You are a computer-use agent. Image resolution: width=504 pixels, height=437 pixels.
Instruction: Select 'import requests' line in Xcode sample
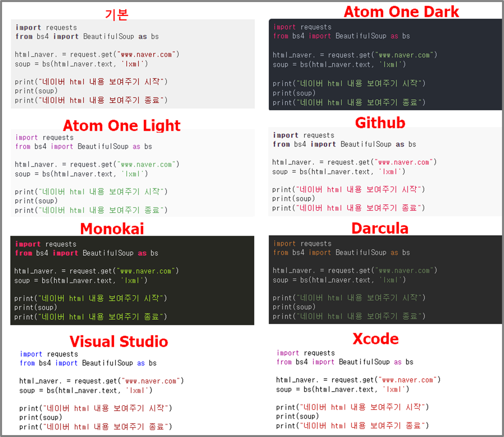pyautogui.click(x=306, y=353)
